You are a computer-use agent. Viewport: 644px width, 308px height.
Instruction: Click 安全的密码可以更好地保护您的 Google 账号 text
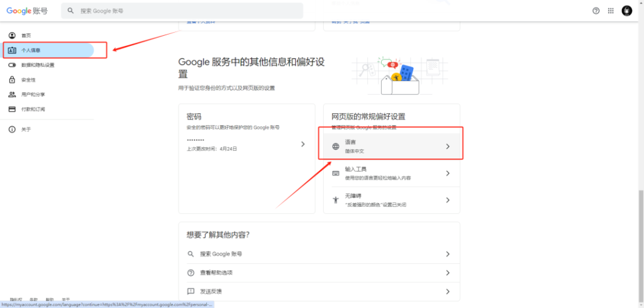click(233, 128)
